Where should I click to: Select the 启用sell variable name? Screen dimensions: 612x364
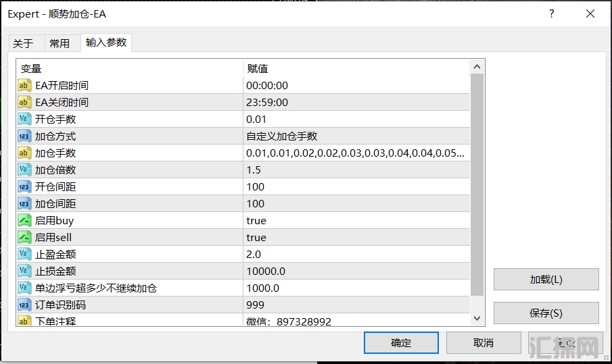[x=53, y=237]
